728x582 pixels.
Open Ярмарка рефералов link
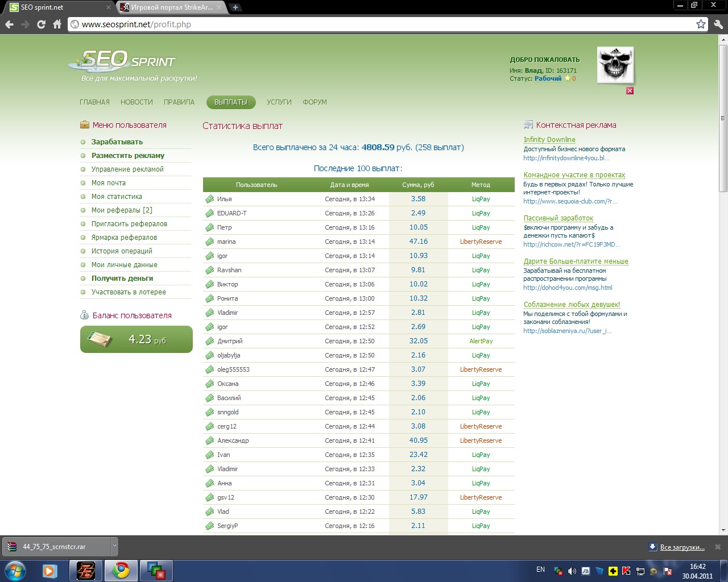point(124,238)
